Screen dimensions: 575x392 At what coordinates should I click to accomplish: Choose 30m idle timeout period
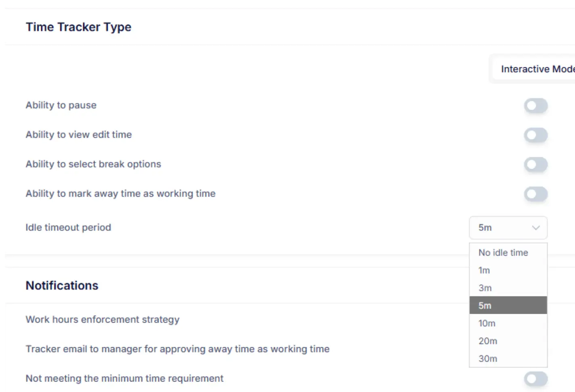487,359
